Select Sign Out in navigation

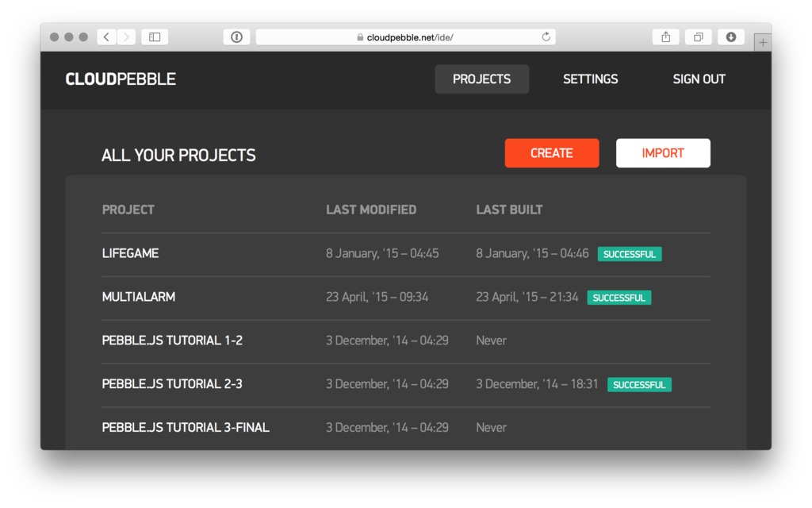click(x=699, y=79)
